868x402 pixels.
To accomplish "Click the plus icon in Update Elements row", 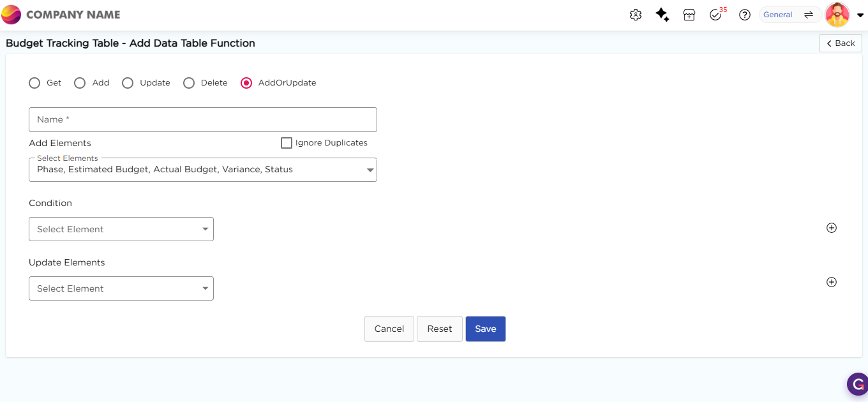I will (831, 282).
